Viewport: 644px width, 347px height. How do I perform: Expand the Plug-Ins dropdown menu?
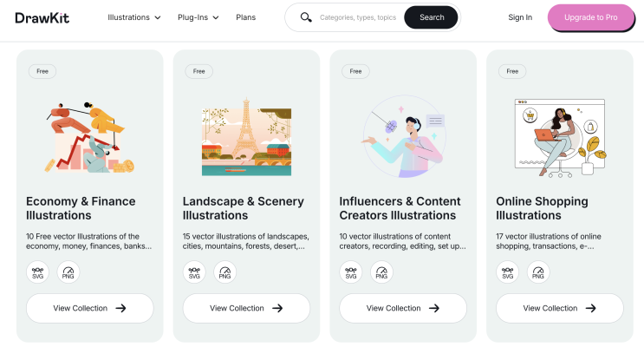coord(198,17)
